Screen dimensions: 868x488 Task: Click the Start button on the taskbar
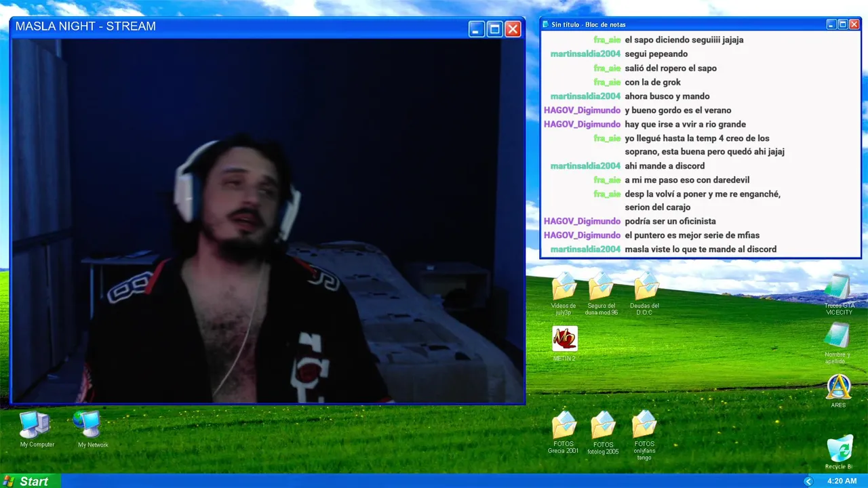coord(31,481)
